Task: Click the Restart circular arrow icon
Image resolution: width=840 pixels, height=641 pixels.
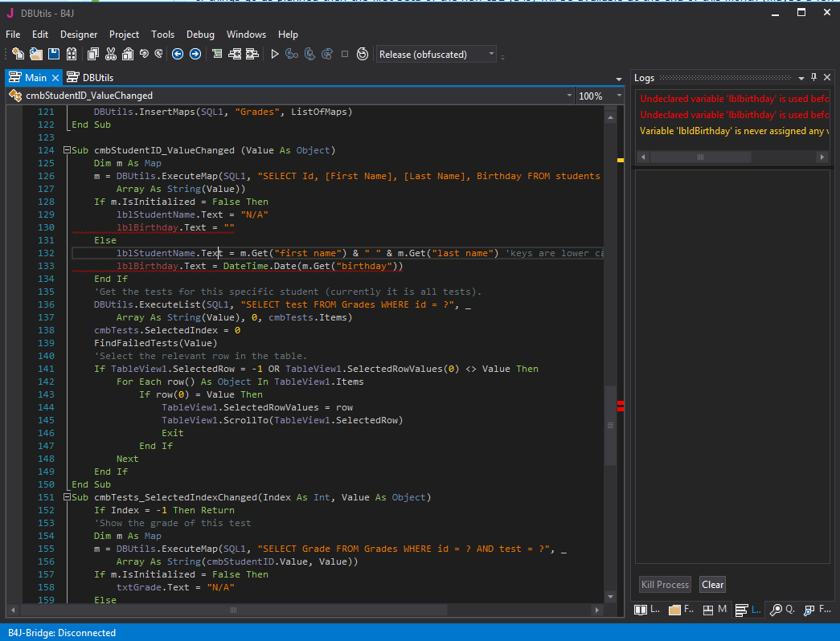Action: 363,55
